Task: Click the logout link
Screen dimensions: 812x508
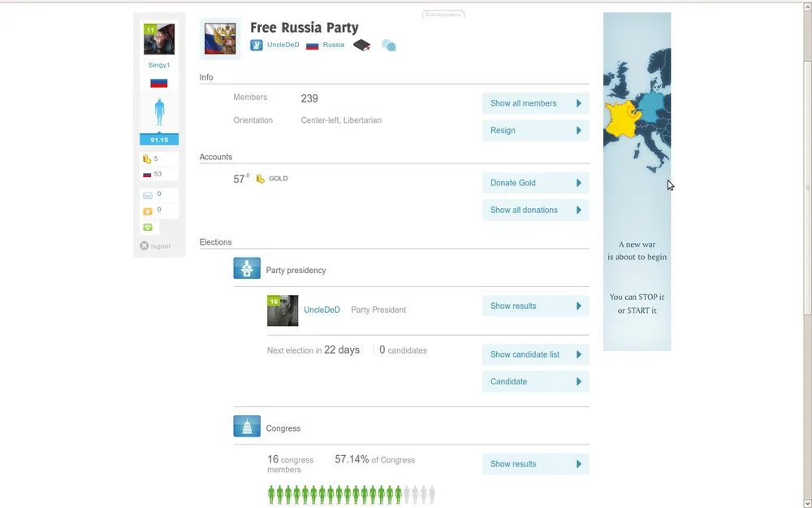Action: click(x=161, y=246)
